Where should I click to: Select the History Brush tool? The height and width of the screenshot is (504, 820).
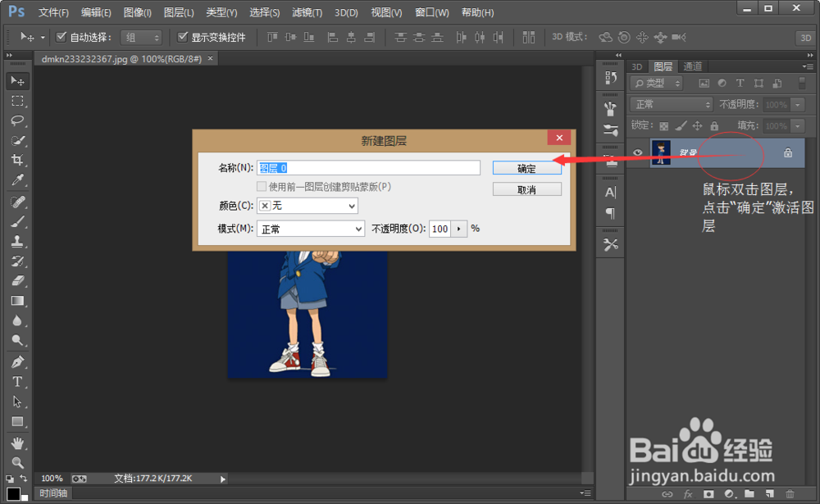17,261
